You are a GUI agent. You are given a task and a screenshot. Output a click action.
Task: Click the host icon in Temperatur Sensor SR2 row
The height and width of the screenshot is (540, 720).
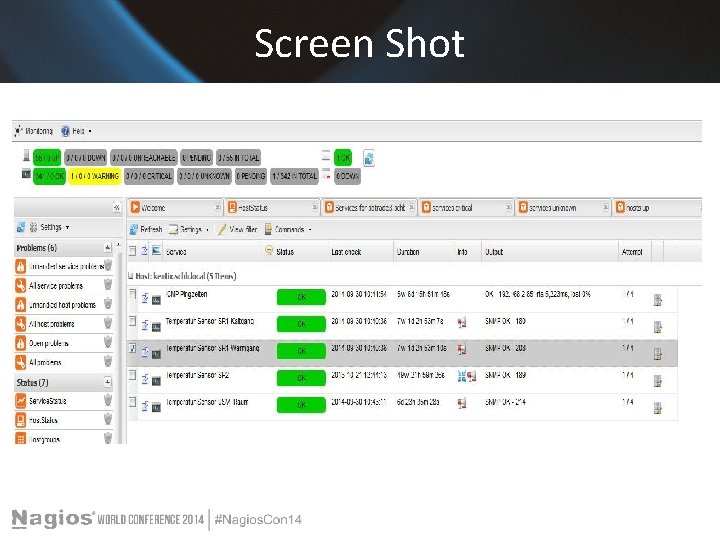click(x=157, y=382)
